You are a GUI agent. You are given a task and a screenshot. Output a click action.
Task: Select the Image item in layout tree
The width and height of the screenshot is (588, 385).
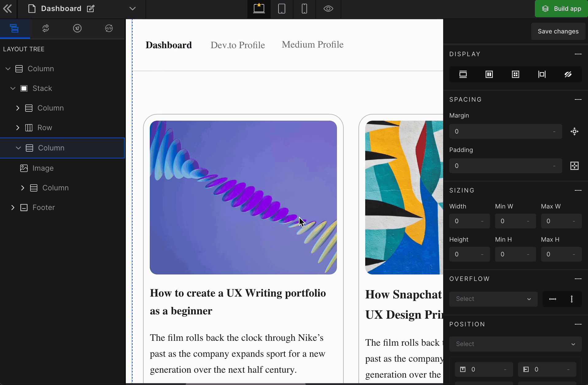click(x=43, y=168)
